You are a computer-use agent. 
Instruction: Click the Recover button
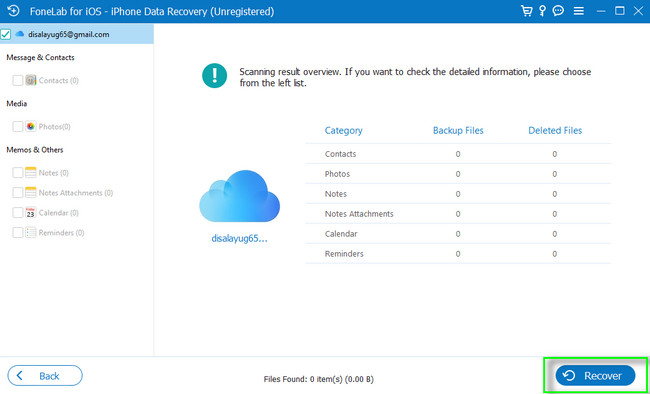595,376
